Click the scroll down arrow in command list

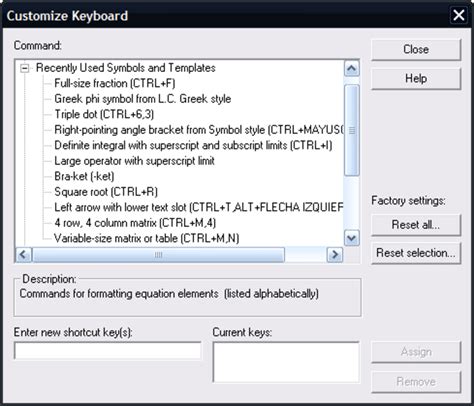click(352, 238)
